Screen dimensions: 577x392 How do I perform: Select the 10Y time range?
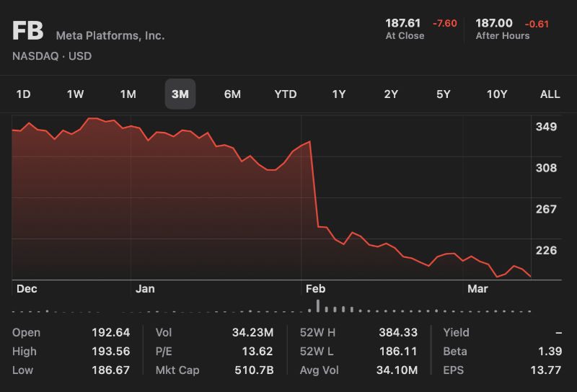497,94
